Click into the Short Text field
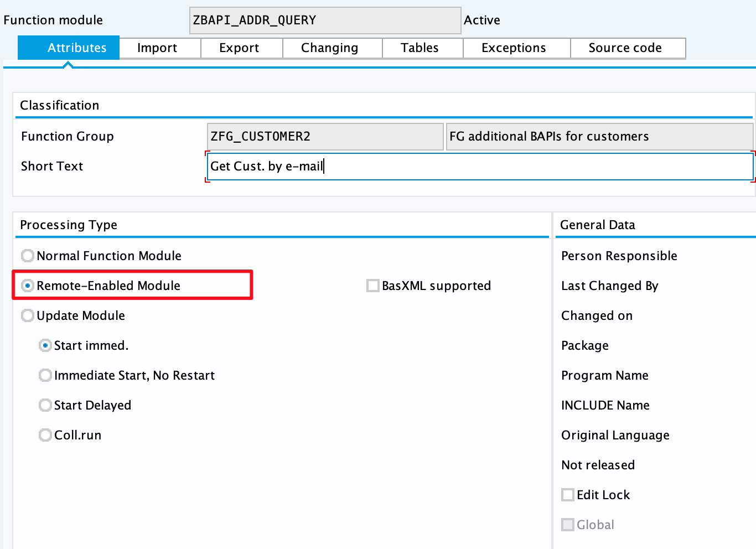The image size is (756, 549). pyautogui.click(x=479, y=167)
